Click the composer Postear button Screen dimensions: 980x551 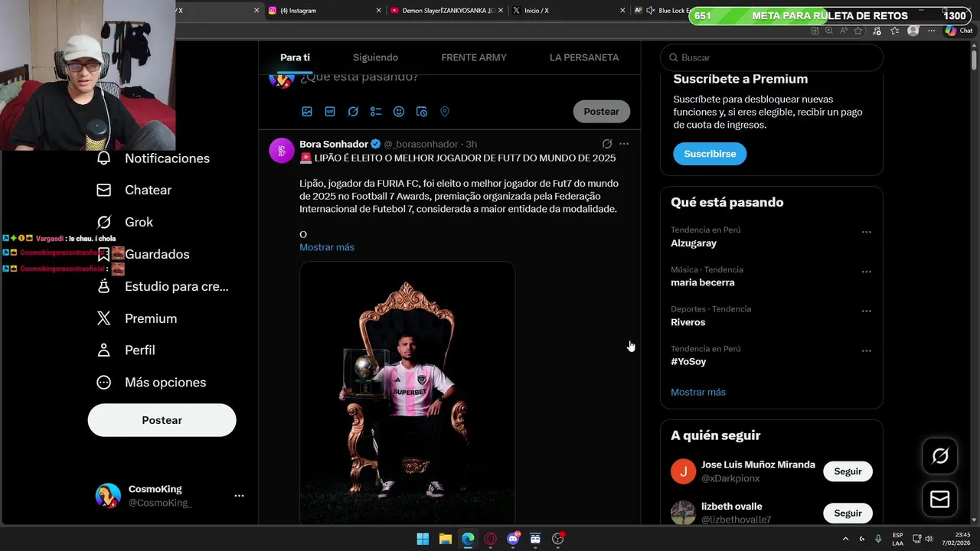pos(602,112)
